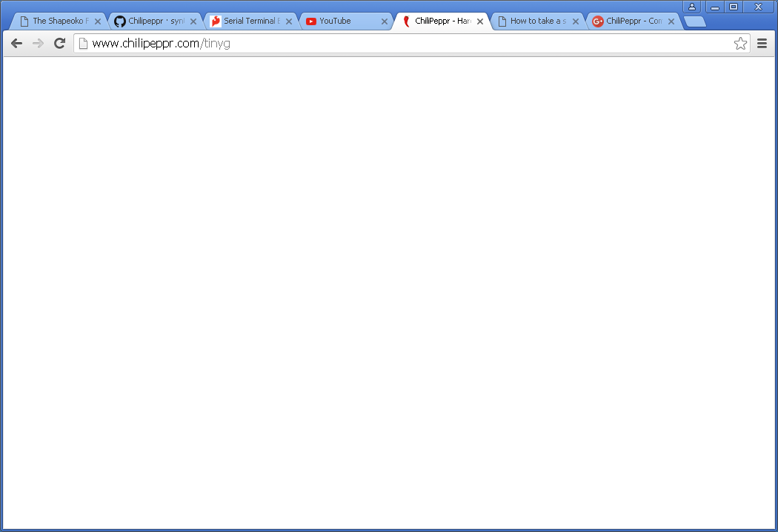Switch to the YouTube tab
The image size is (778, 532).
click(341, 21)
